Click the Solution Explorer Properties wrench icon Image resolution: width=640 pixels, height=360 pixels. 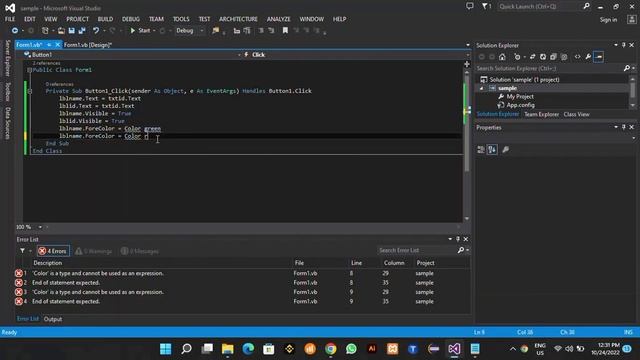coord(588,57)
